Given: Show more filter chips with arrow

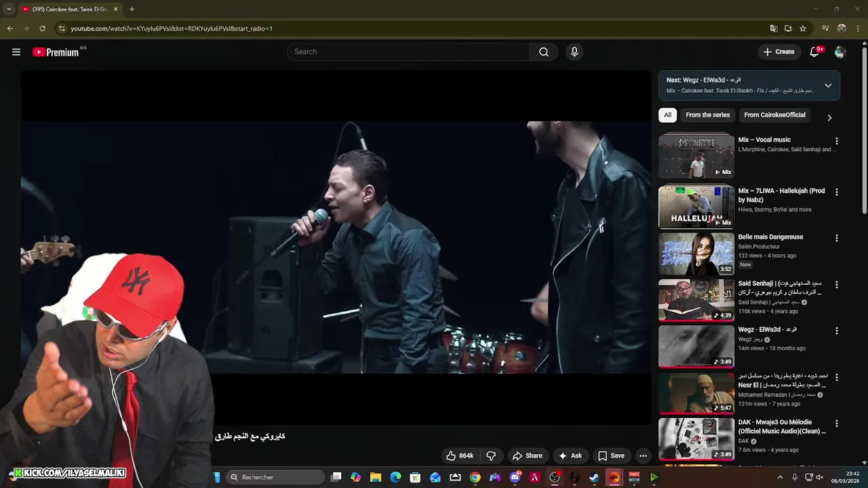Looking at the screenshot, I should tap(829, 118).
